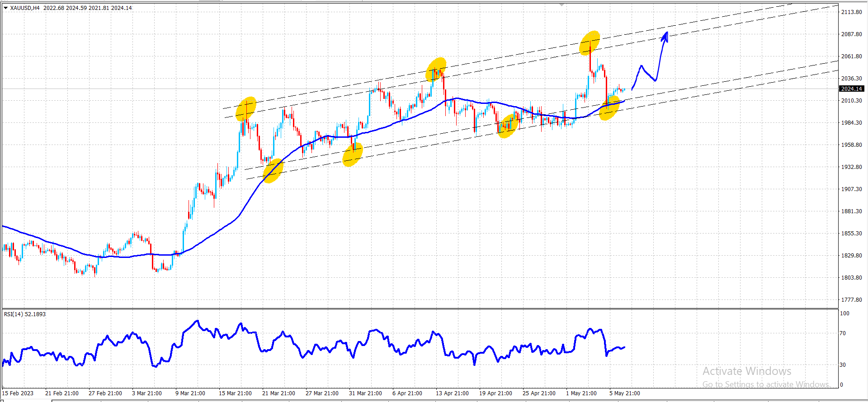Select the chart shift triangle marker at top
868x402 pixels.
[x=562, y=5]
